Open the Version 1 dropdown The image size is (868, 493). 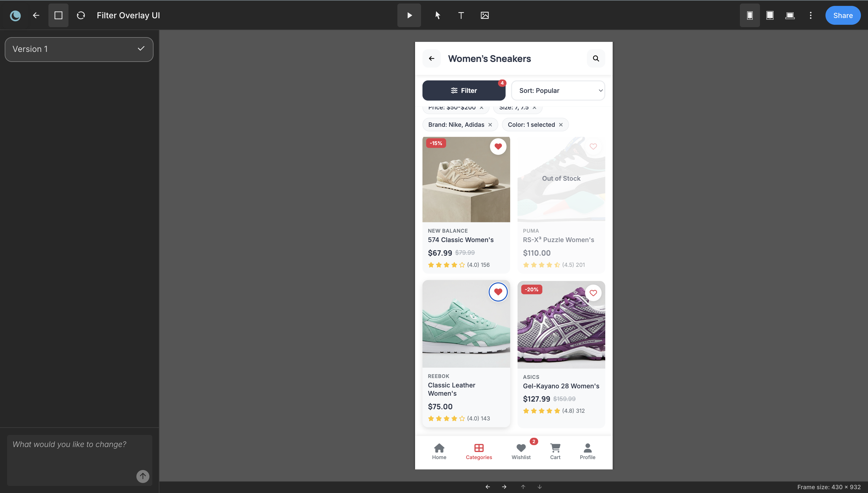click(79, 49)
